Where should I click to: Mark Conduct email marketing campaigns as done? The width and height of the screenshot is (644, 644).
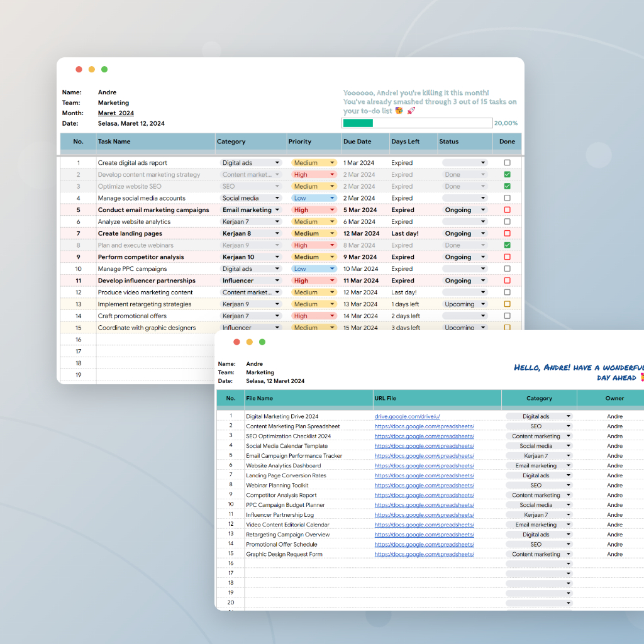pyautogui.click(x=507, y=209)
